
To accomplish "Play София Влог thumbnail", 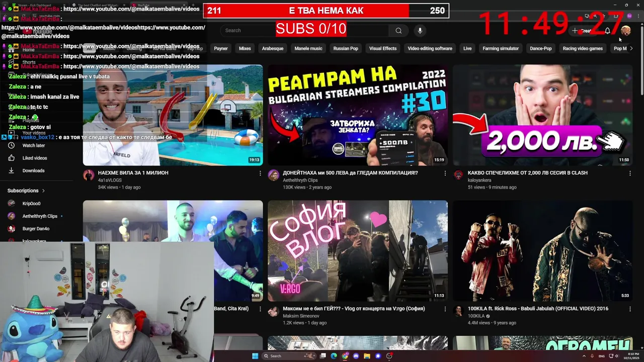I will coord(358,251).
